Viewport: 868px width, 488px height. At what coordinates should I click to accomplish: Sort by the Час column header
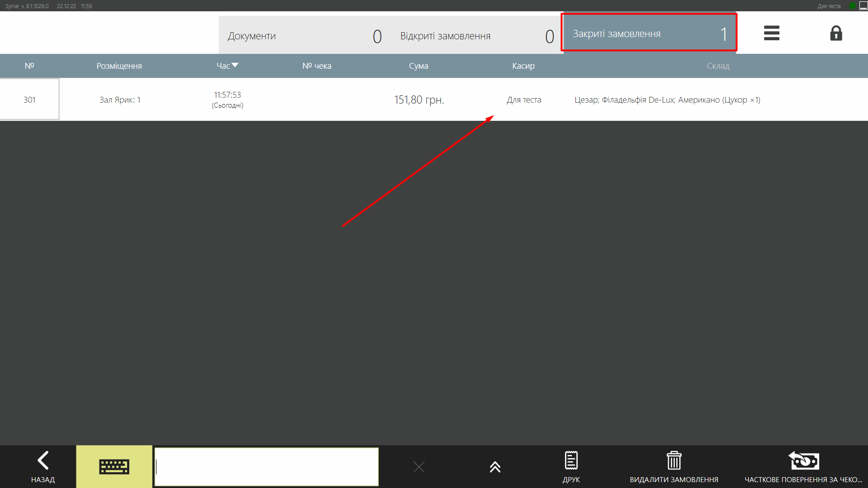(x=227, y=66)
